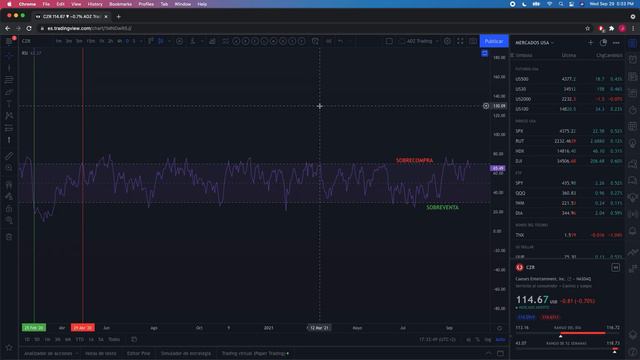
Task: Open the indicators fx toolbar button
Action: pyautogui.click(x=192, y=41)
